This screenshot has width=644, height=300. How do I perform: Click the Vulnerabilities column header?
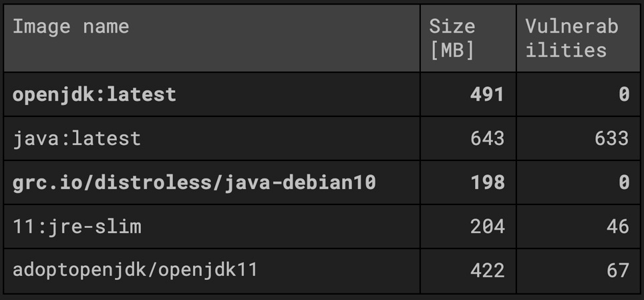[x=572, y=38]
